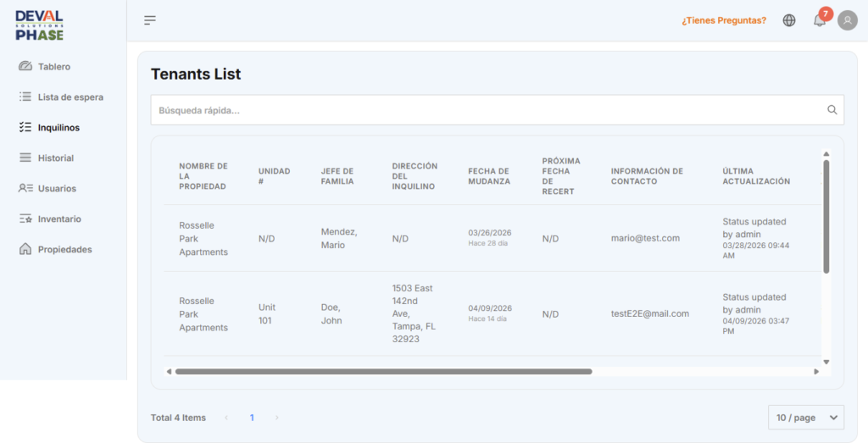Open the Historial section
The height and width of the screenshot is (443, 868).
pos(55,158)
